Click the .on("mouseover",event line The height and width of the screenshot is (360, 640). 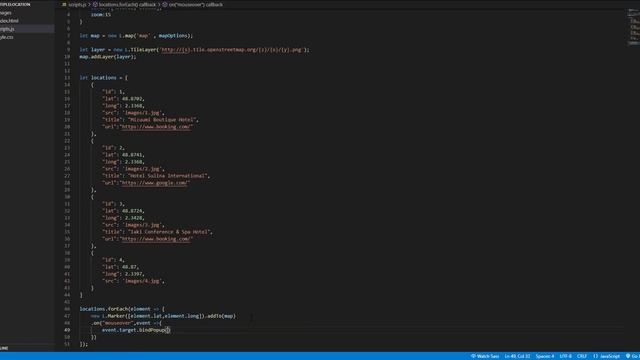pyautogui.click(x=126, y=323)
